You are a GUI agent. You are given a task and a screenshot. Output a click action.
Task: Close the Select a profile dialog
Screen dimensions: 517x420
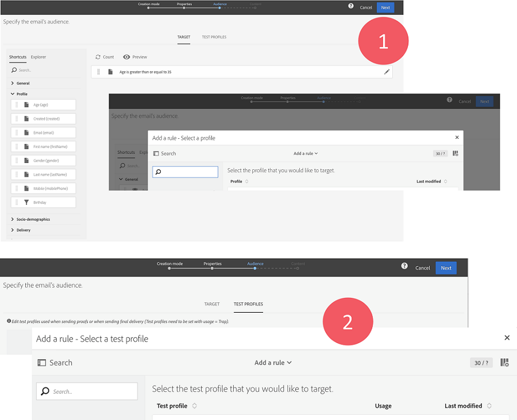[457, 138]
